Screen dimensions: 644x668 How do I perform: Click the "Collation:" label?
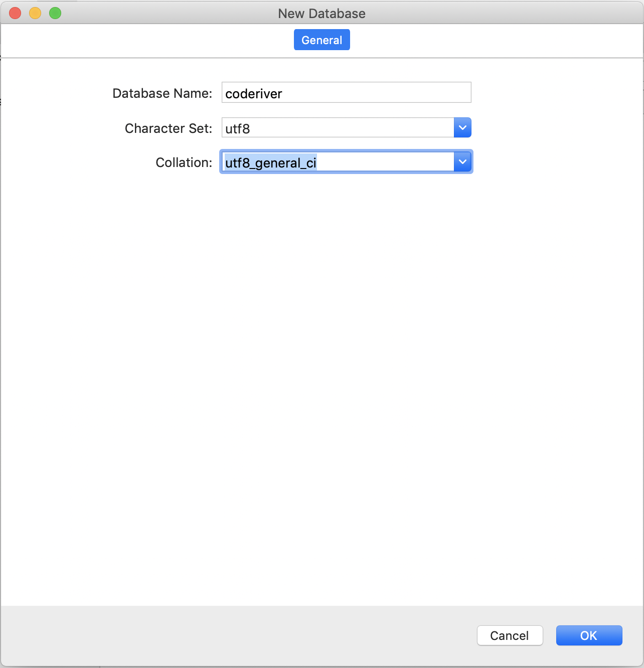click(x=184, y=162)
